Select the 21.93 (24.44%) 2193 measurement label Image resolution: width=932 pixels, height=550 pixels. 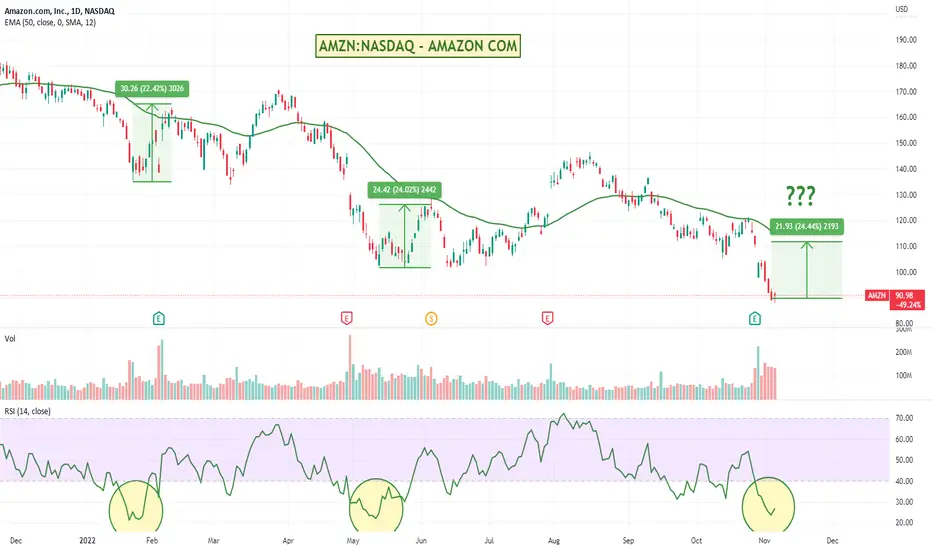point(807,227)
